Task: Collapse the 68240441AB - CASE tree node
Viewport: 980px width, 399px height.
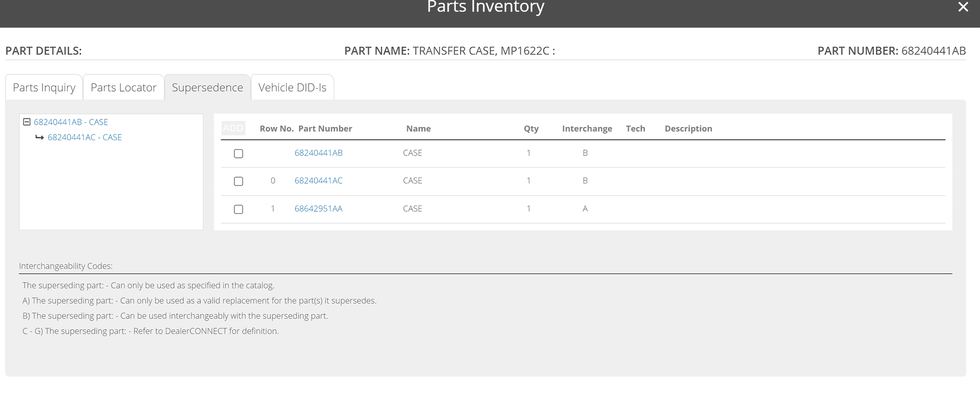Action: point(27,122)
